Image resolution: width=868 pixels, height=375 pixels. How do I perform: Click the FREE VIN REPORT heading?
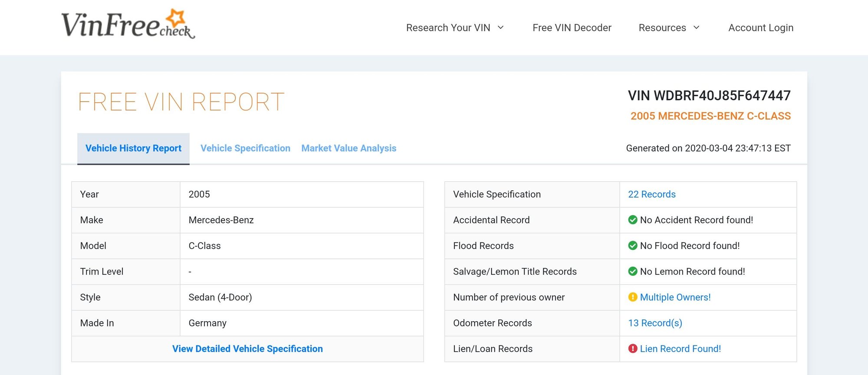coord(181,102)
